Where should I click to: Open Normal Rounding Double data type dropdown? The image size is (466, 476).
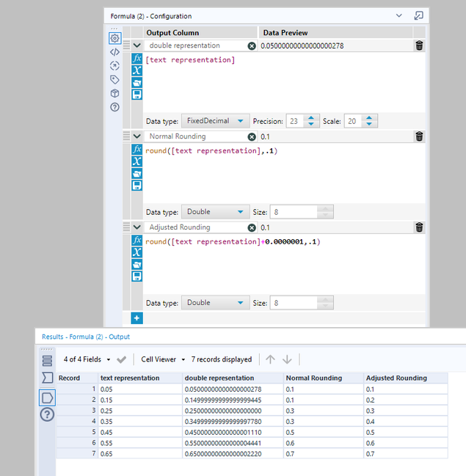pyautogui.click(x=216, y=211)
